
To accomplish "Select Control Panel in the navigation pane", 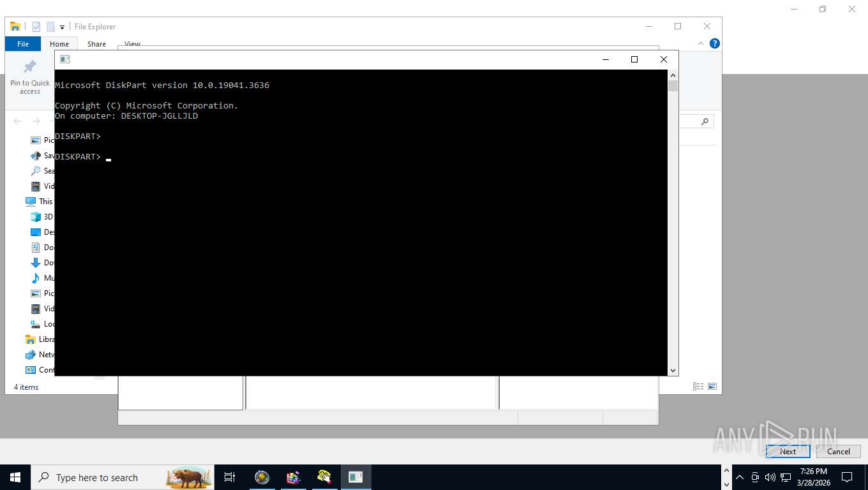I will [x=40, y=370].
